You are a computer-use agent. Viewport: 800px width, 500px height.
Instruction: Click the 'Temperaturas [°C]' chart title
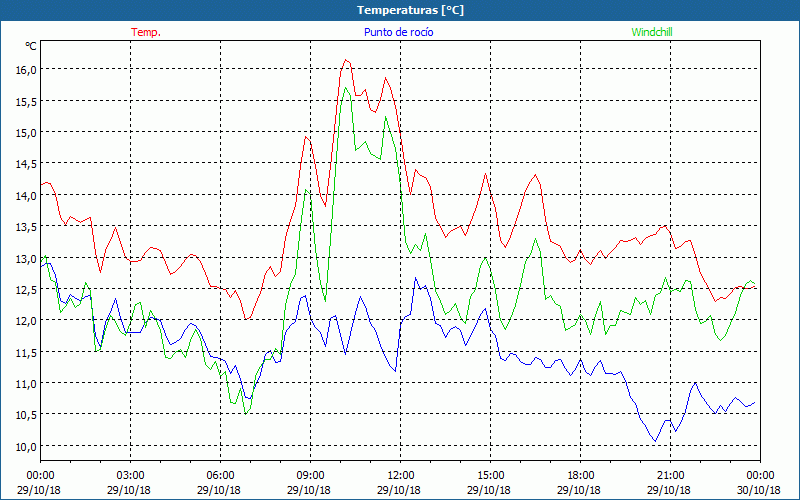[410, 10]
